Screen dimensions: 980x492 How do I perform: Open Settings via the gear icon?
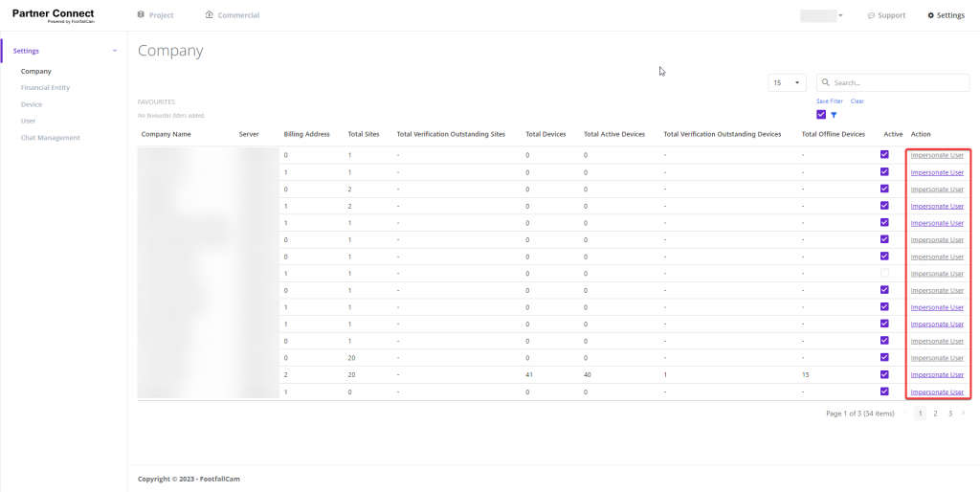click(x=930, y=15)
